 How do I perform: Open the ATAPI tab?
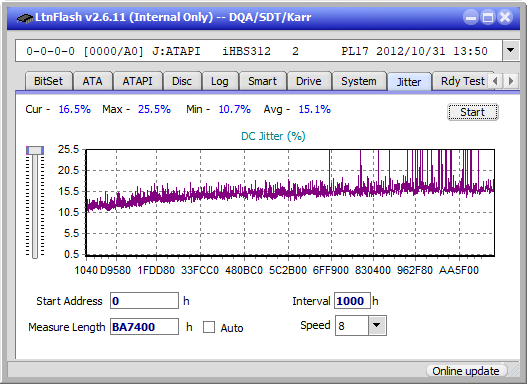pos(137,81)
